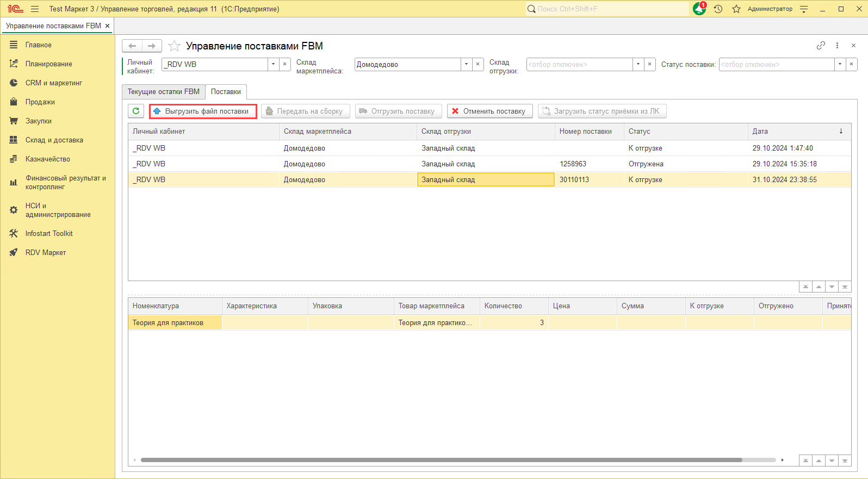Open RDV Маркет section
This screenshot has width=868, height=479.
46,253
